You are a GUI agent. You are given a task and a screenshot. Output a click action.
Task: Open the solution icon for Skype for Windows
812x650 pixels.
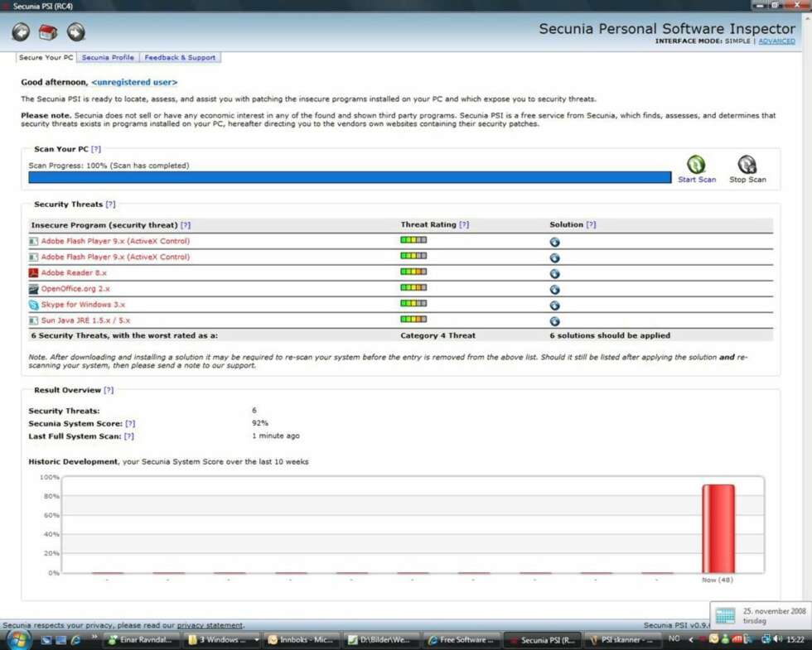[x=554, y=306]
